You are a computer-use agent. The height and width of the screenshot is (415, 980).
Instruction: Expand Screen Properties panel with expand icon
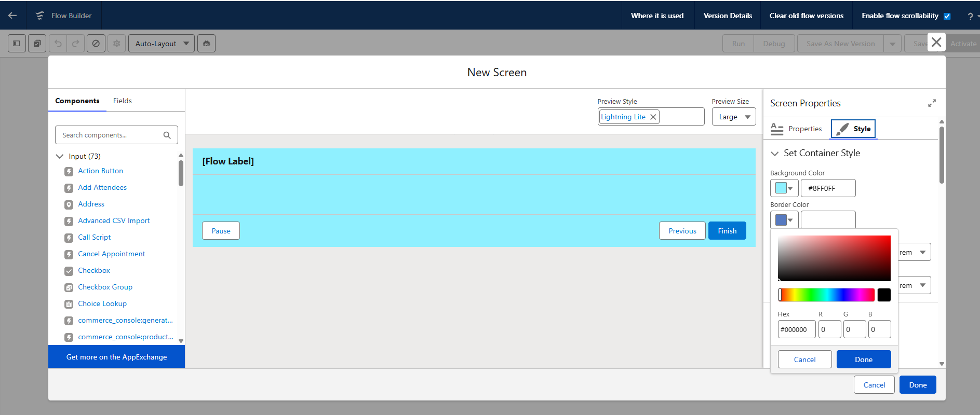point(932,103)
